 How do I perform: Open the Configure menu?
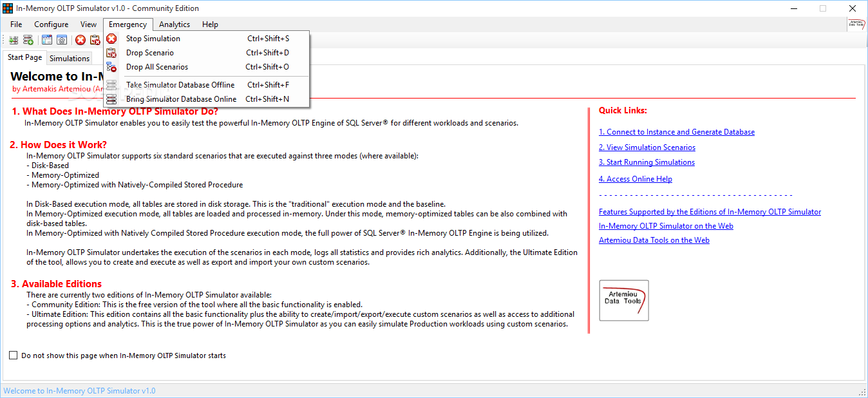tap(52, 24)
